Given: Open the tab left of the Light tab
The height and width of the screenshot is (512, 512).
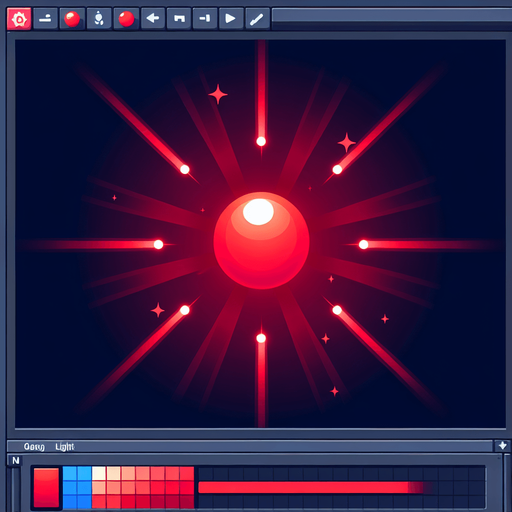Looking at the screenshot, I should coord(34,447).
